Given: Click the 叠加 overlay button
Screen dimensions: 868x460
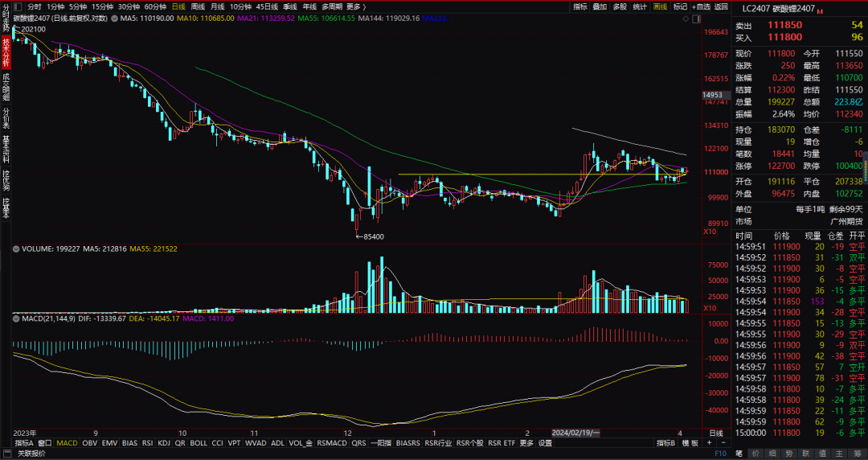Looking at the screenshot, I should pos(600,6).
